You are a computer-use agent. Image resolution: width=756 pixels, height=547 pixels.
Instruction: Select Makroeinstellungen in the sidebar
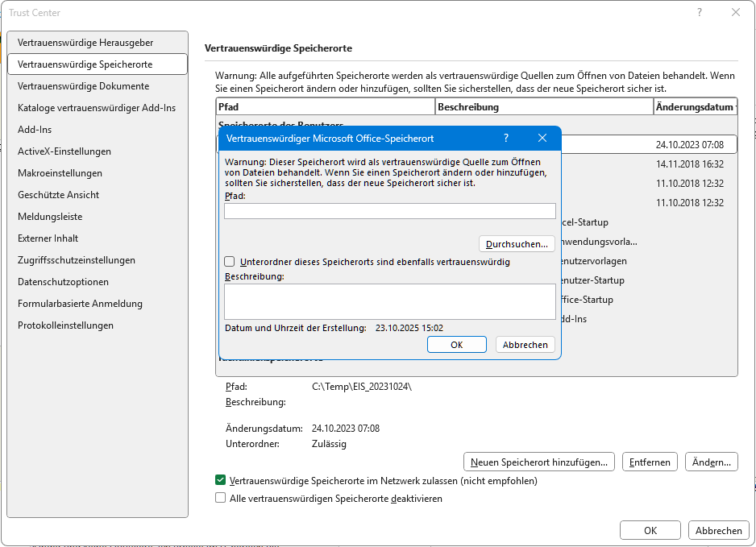60,173
